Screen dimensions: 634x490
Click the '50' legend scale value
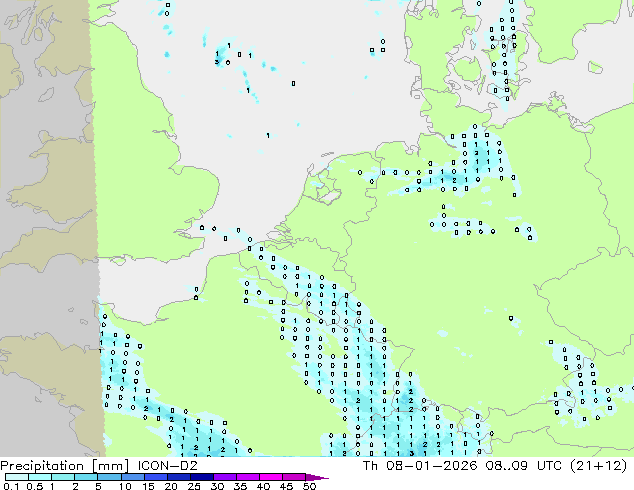(x=310, y=486)
